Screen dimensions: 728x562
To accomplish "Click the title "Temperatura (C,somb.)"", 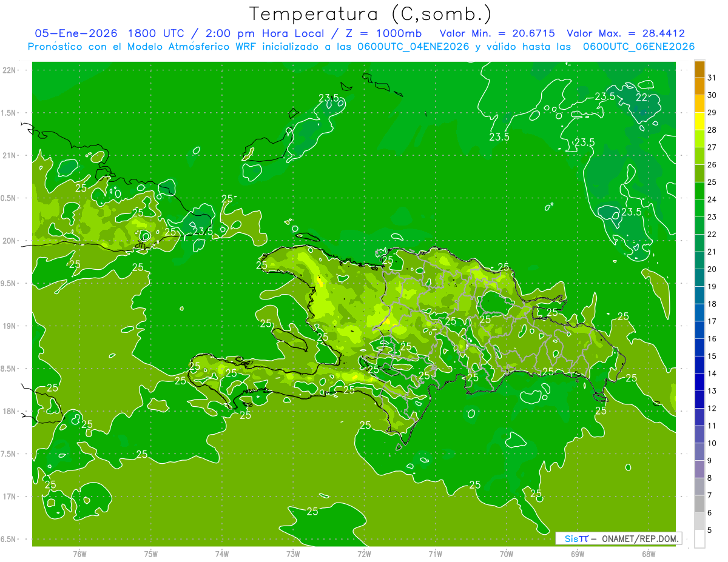I will 371,14.
